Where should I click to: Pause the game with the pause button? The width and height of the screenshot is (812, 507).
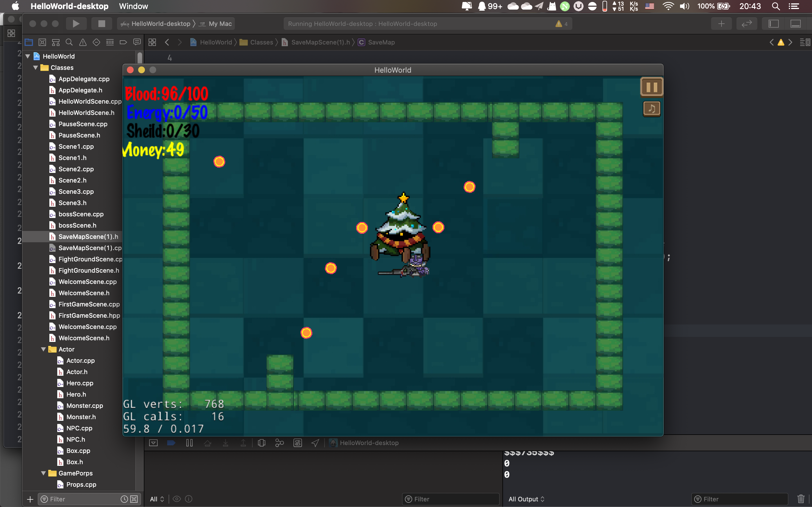pos(651,87)
